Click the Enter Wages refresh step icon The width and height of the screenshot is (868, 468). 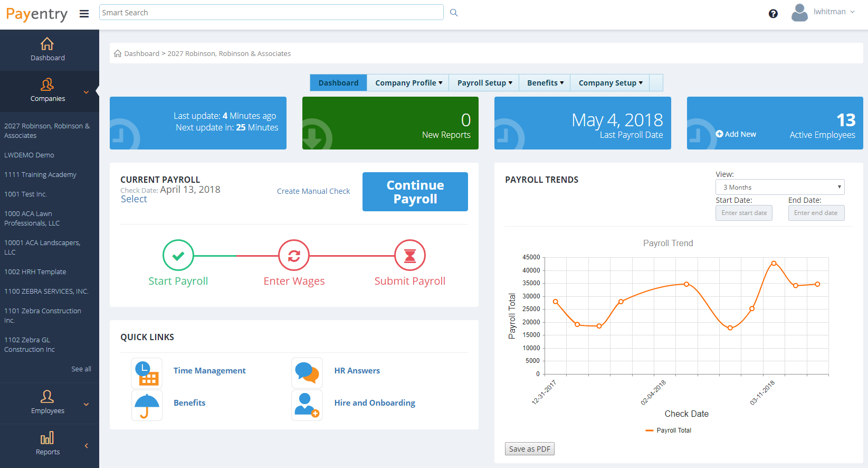pos(294,256)
